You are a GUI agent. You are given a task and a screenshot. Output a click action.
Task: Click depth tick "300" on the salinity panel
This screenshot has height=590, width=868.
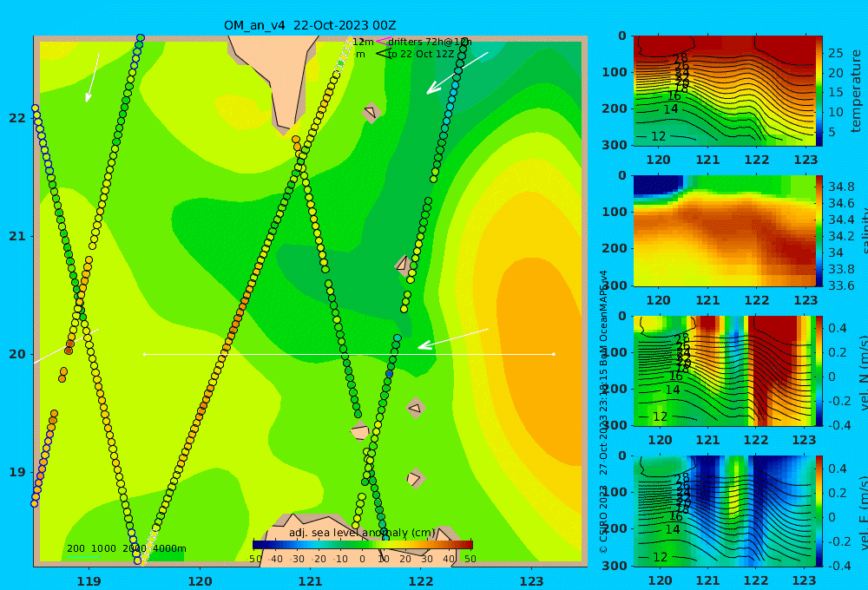click(x=614, y=285)
